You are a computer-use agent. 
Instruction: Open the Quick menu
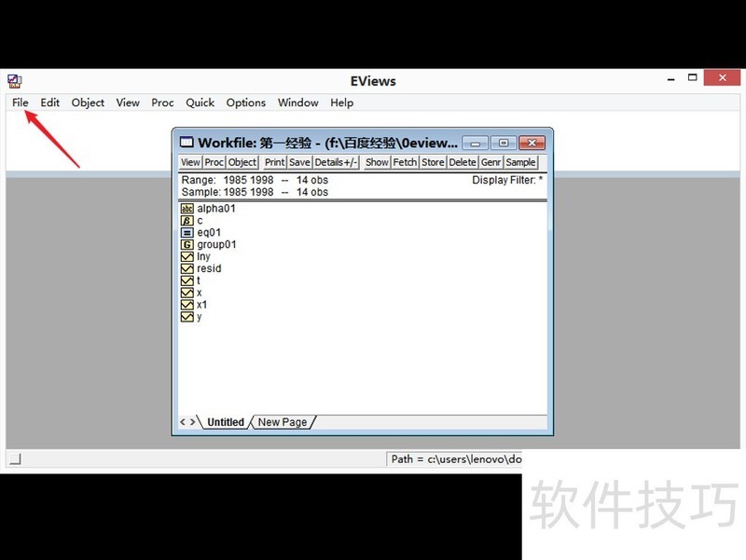click(200, 102)
